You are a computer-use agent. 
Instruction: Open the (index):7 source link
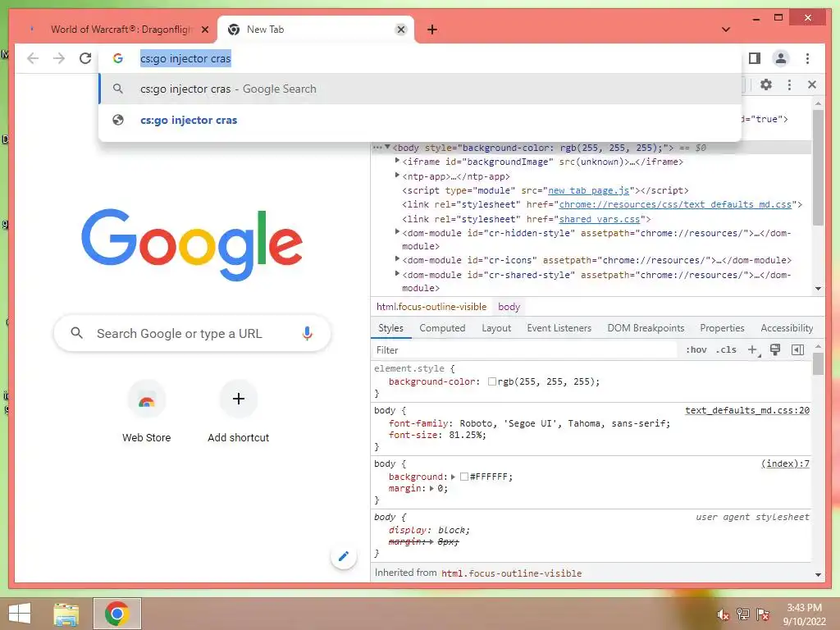(x=785, y=464)
